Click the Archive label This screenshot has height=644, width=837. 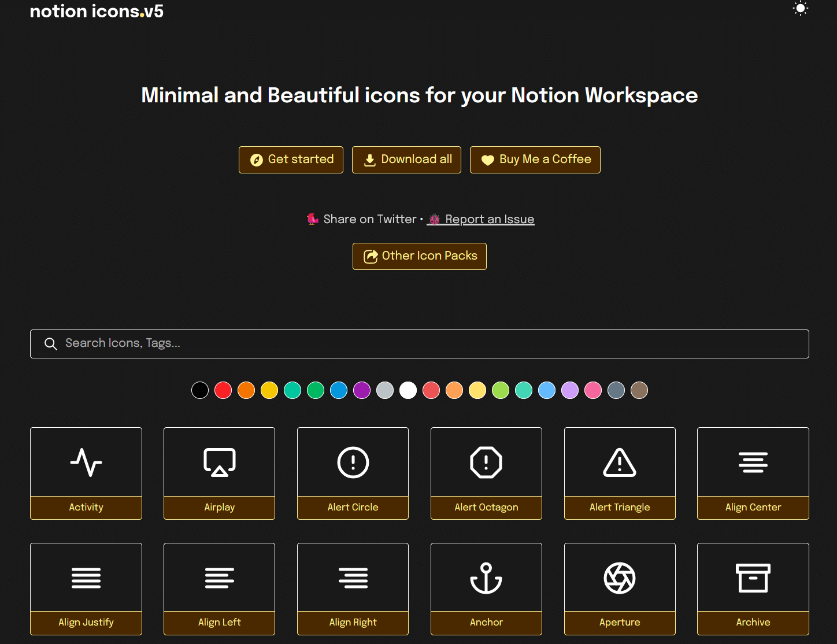point(753,623)
